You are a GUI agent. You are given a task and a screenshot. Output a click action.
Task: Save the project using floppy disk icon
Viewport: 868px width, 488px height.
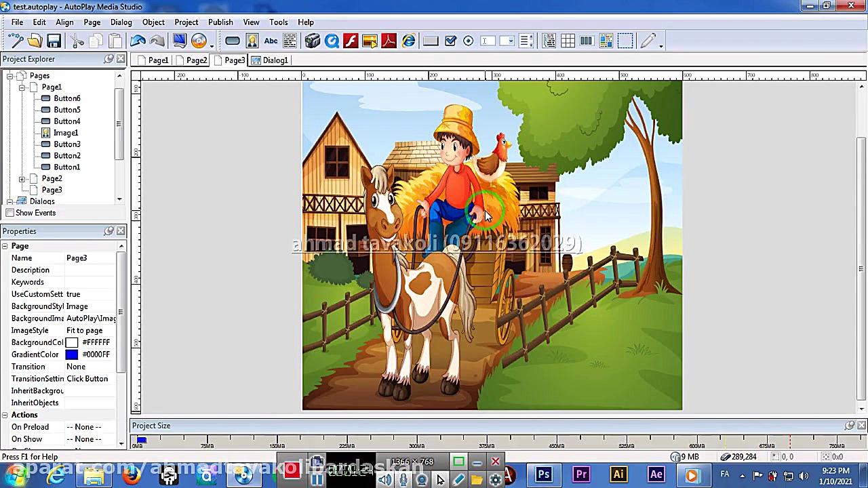coord(54,41)
